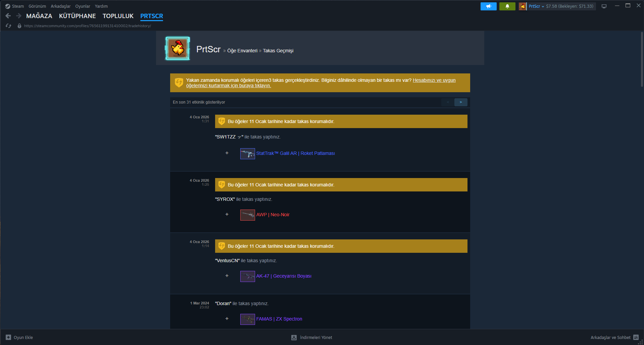The width and height of the screenshot is (644, 345).
Task: Click the "Doran" trade partner name
Action: click(x=223, y=303)
